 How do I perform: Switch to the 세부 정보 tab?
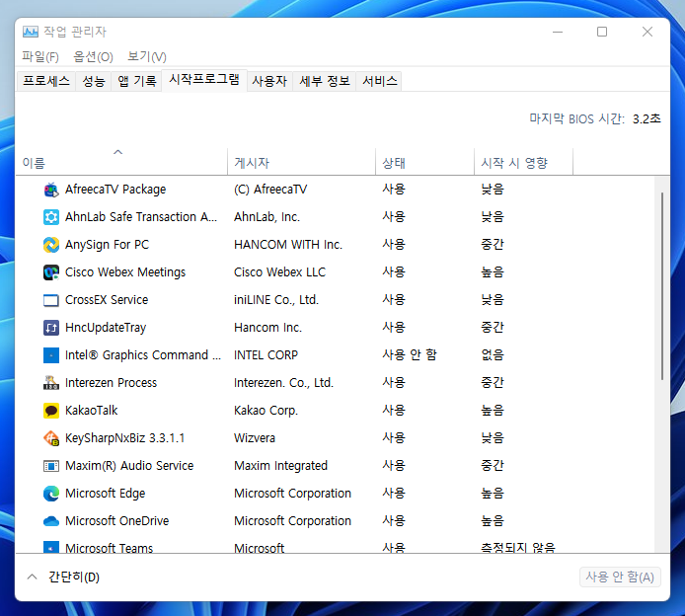coord(324,81)
